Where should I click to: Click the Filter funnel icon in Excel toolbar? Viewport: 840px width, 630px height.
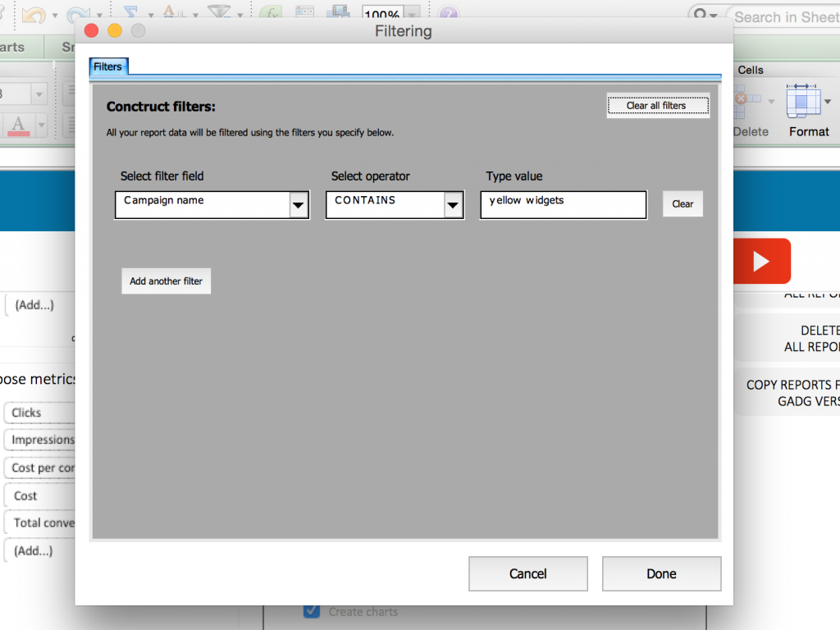[x=219, y=11]
